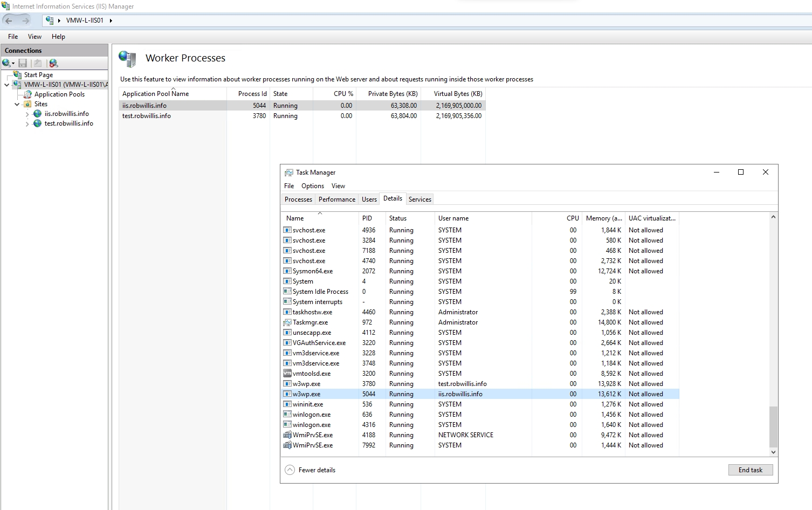Open the dropdown arrow next to connect globe
Viewport: 812px width, 510px height.
13,64
